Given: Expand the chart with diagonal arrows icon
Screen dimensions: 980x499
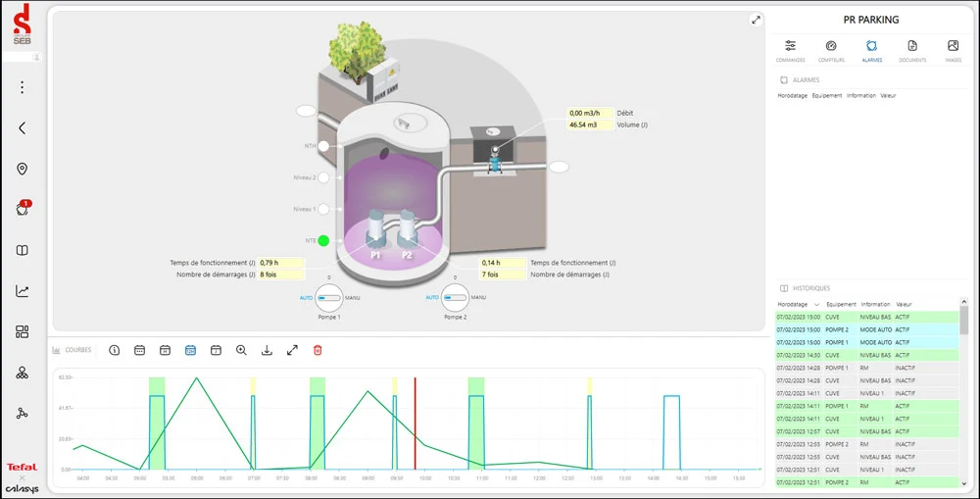Looking at the screenshot, I should [292, 350].
